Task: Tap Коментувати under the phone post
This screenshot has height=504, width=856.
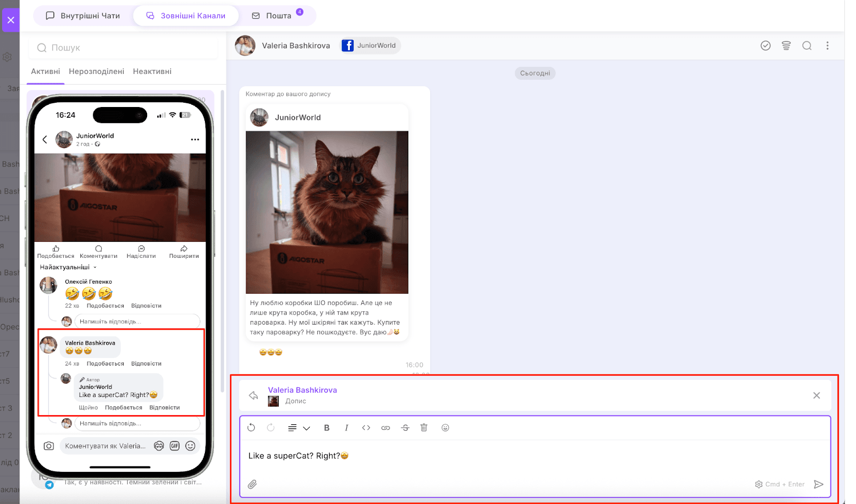Action: click(98, 252)
